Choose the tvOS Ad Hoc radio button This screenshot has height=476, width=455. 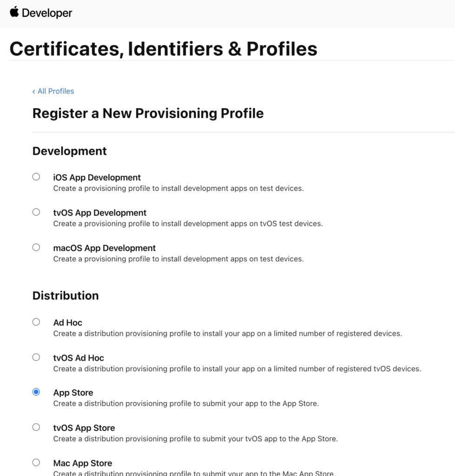(36, 357)
